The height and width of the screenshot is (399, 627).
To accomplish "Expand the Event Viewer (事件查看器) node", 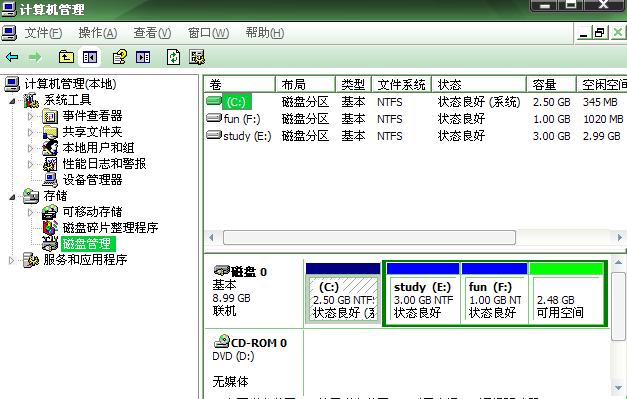I will click(x=30, y=116).
